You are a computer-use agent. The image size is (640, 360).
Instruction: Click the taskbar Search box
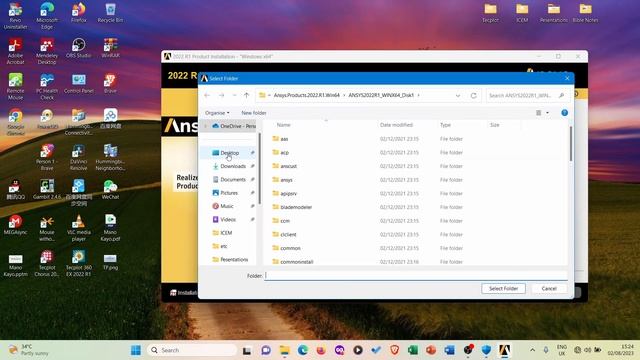192,350
